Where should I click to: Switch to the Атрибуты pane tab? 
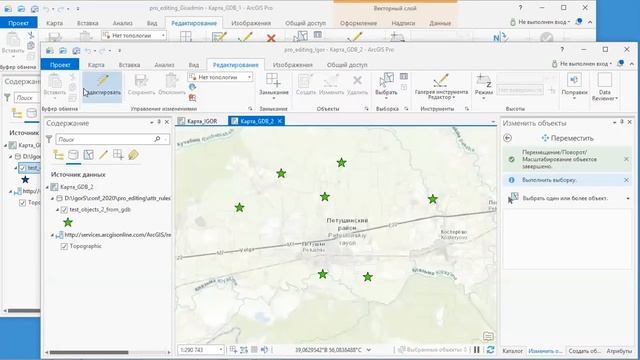[619, 351]
